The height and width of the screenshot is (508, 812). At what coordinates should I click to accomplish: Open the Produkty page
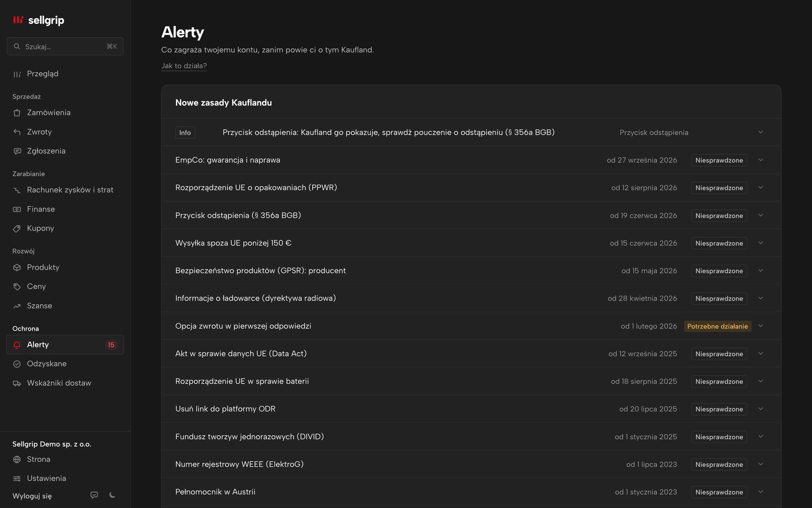pyautogui.click(x=65, y=267)
